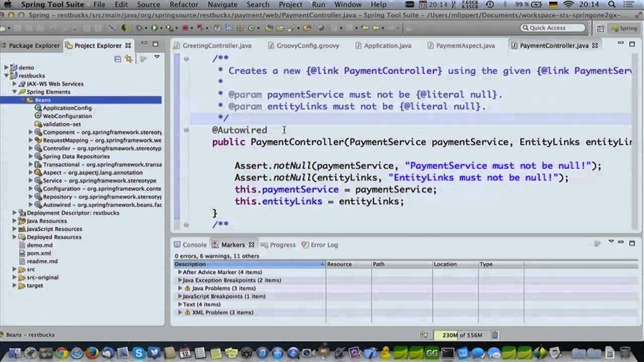Screen dimensions: 644x362
Task: Close the Project Explorer view
Action: [128, 45]
